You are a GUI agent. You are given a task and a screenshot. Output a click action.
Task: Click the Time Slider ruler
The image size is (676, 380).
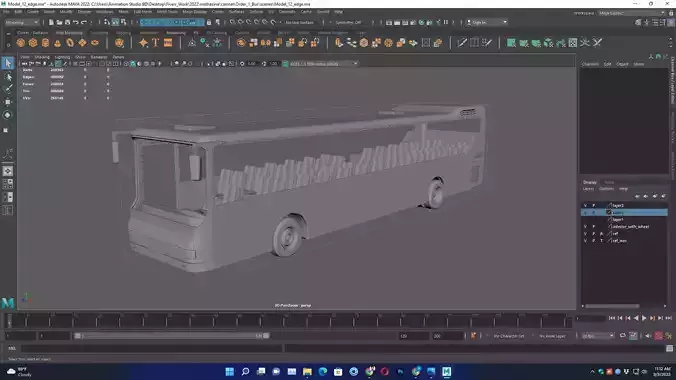289,320
